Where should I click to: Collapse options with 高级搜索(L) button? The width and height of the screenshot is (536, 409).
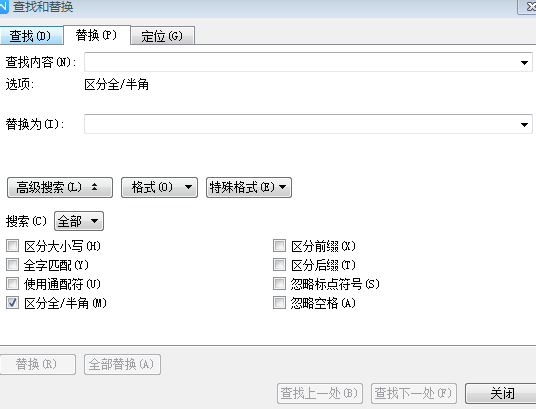click(60, 187)
